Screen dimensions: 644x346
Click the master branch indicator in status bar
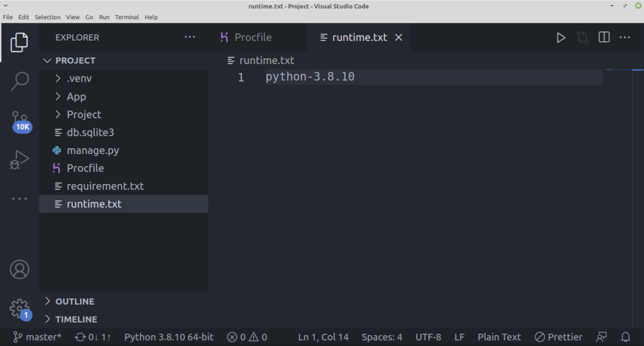coord(38,337)
